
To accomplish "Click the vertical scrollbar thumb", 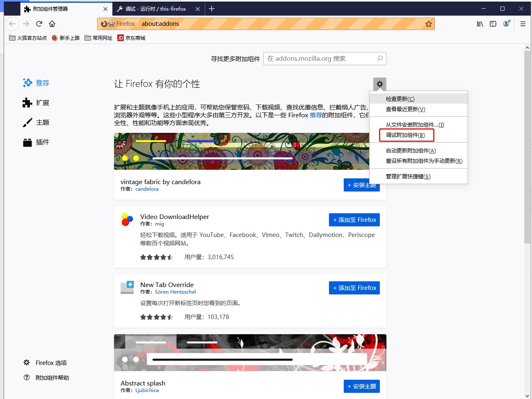I will click(527, 148).
